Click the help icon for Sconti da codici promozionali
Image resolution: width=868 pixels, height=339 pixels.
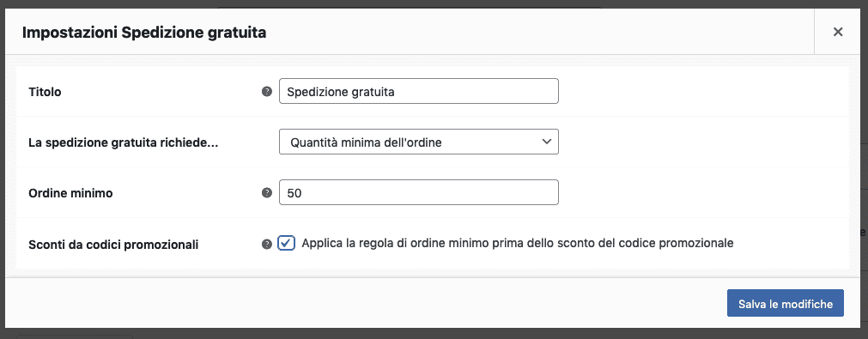267,244
